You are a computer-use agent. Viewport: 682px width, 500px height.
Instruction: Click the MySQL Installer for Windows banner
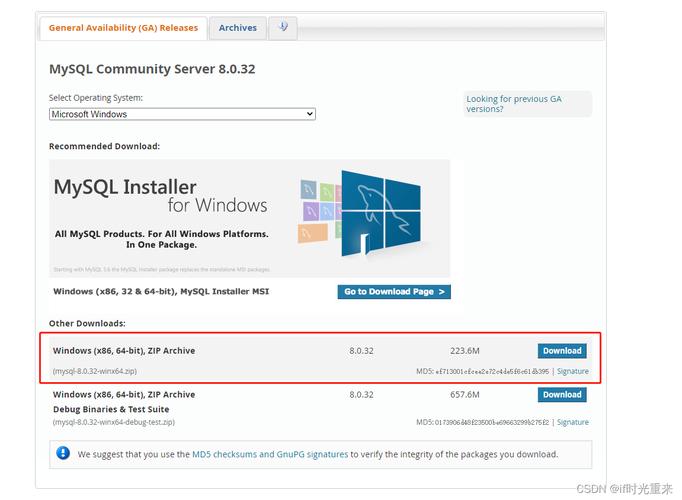250,218
